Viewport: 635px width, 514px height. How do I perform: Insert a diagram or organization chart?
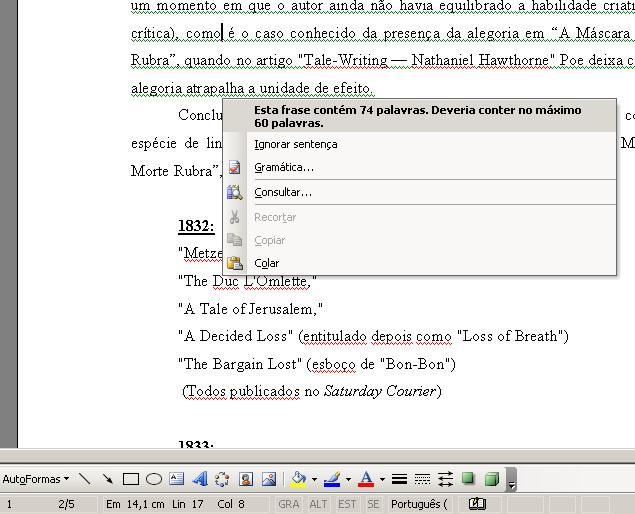[222, 479]
